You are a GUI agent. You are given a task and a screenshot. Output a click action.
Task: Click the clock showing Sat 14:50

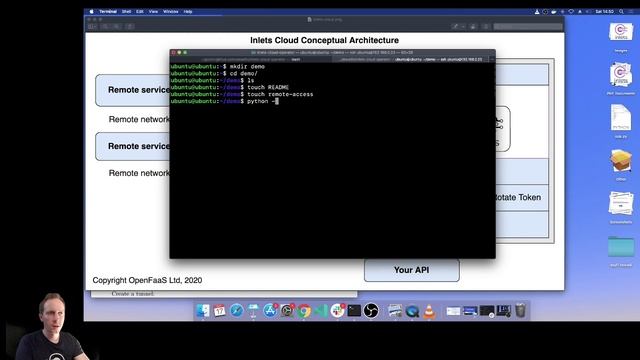(x=604, y=12)
